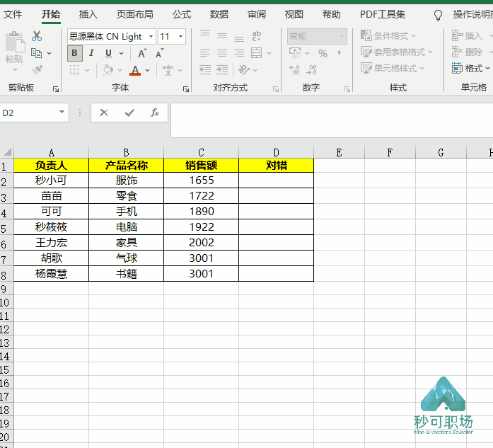This screenshot has width=493, height=448.
Task: Switch to the 视图 tab
Action: coord(294,14)
